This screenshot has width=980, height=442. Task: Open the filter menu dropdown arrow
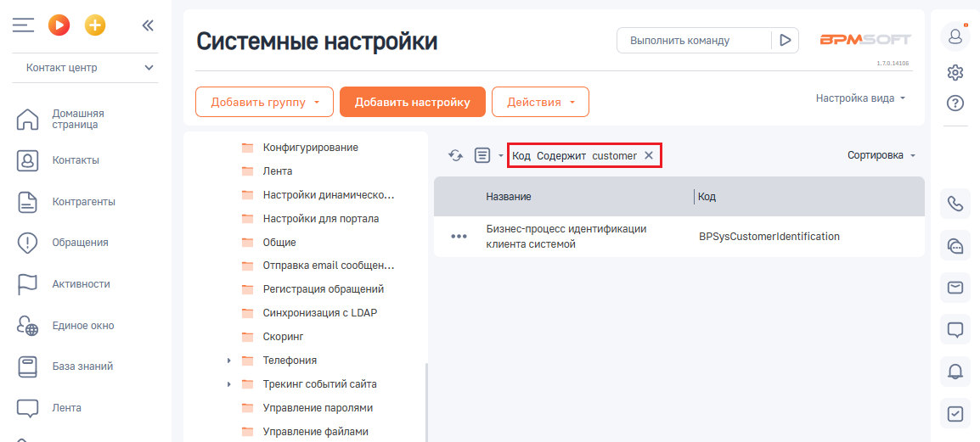501,156
